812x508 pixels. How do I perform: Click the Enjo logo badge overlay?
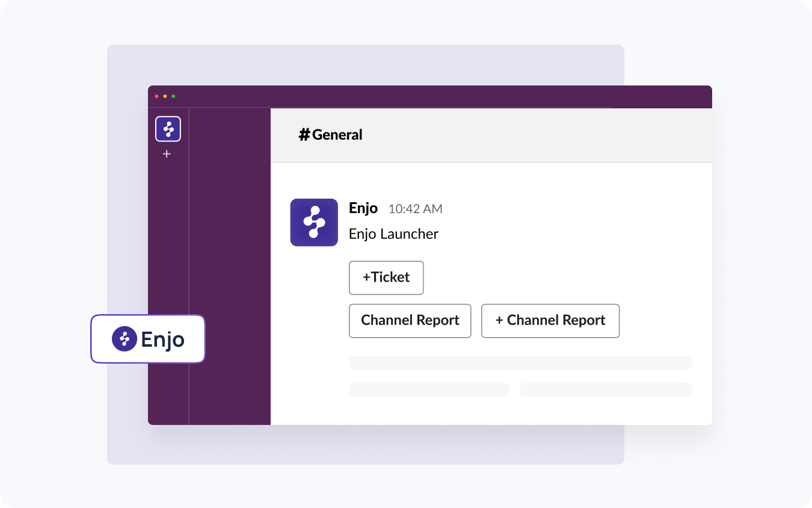pyautogui.click(x=148, y=339)
